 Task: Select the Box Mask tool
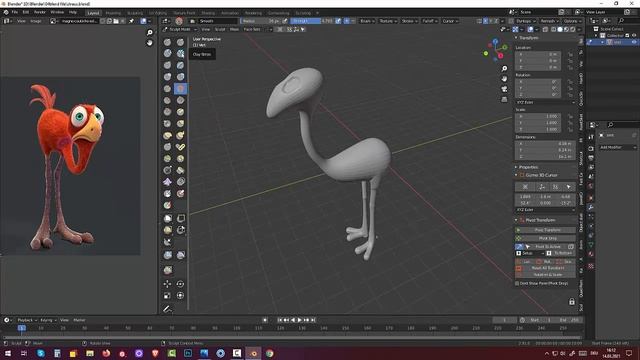coord(167,218)
